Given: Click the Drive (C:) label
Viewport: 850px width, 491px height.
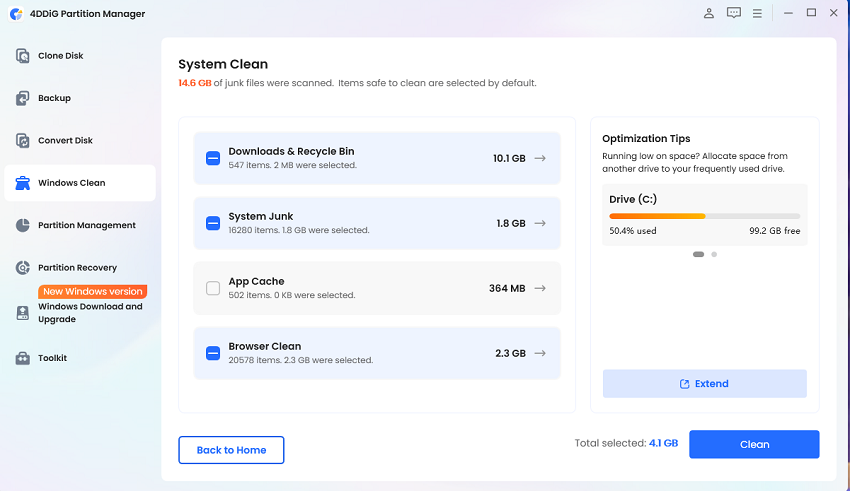Looking at the screenshot, I should [x=633, y=199].
